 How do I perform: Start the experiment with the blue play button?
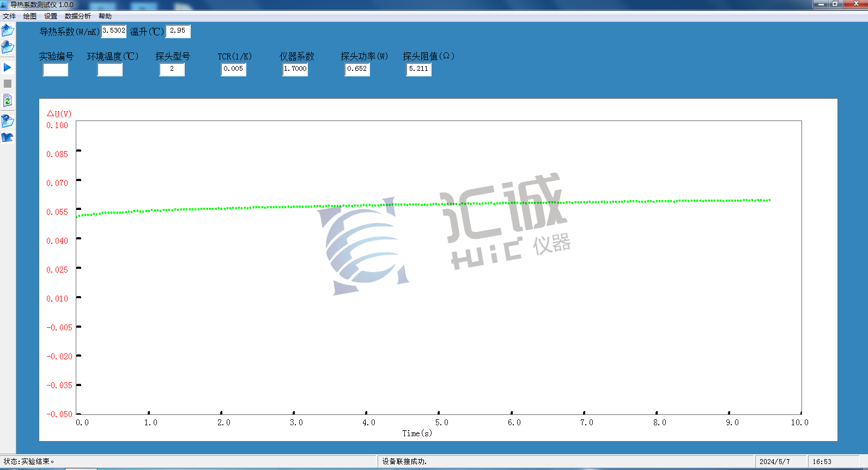coord(8,68)
